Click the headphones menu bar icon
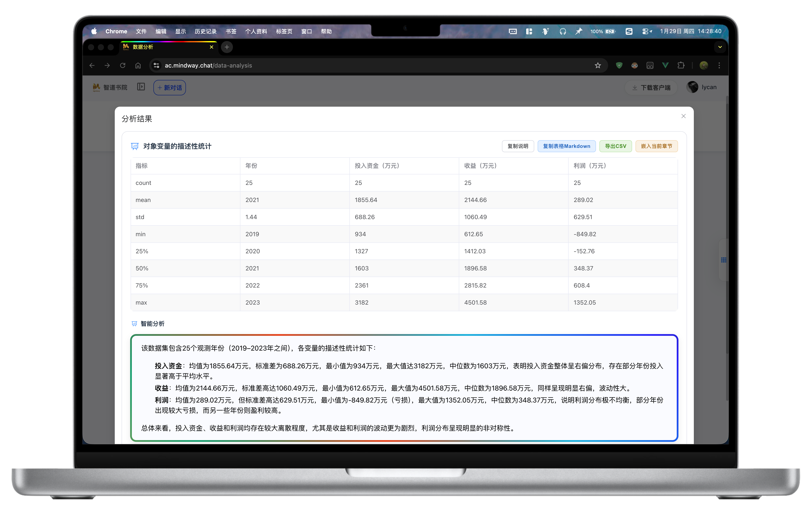 [x=562, y=31]
